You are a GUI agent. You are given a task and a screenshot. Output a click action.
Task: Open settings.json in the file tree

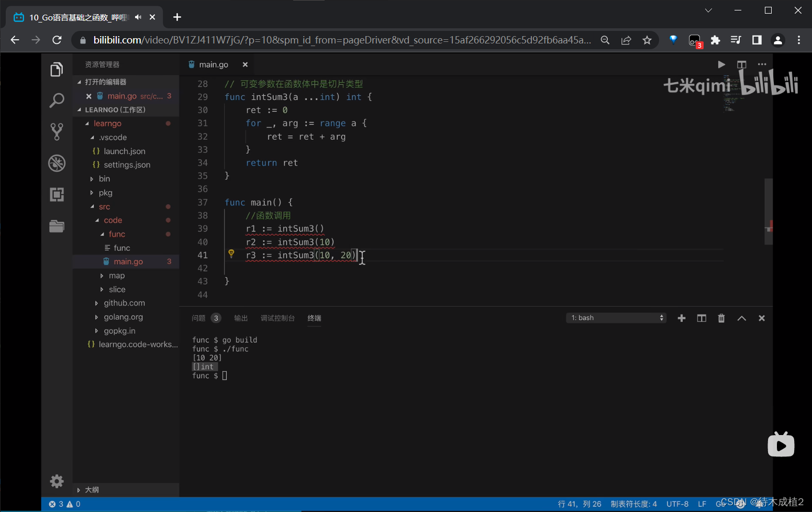tap(126, 165)
